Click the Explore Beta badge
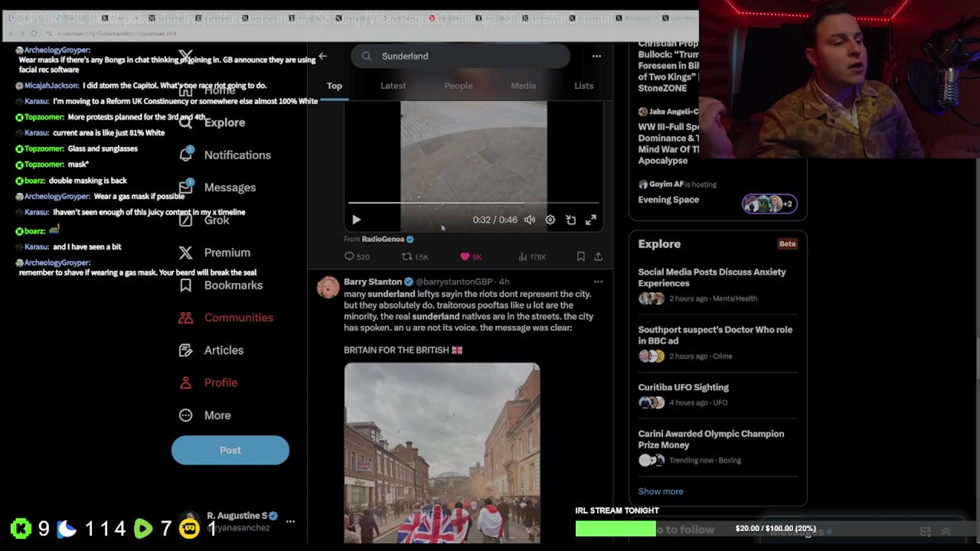The width and height of the screenshot is (980, 551). point(787,244)
